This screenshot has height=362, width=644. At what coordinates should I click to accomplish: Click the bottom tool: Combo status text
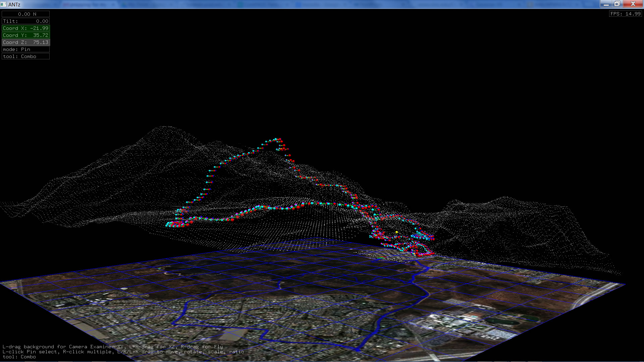(x=19, y=357)
